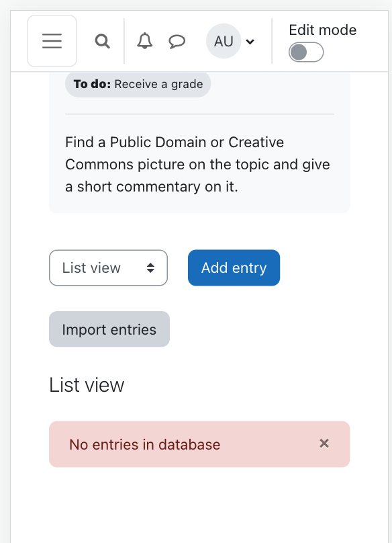The image size is (392, 543).
Task: Click the No entries in database message
Action: (144, 445)
